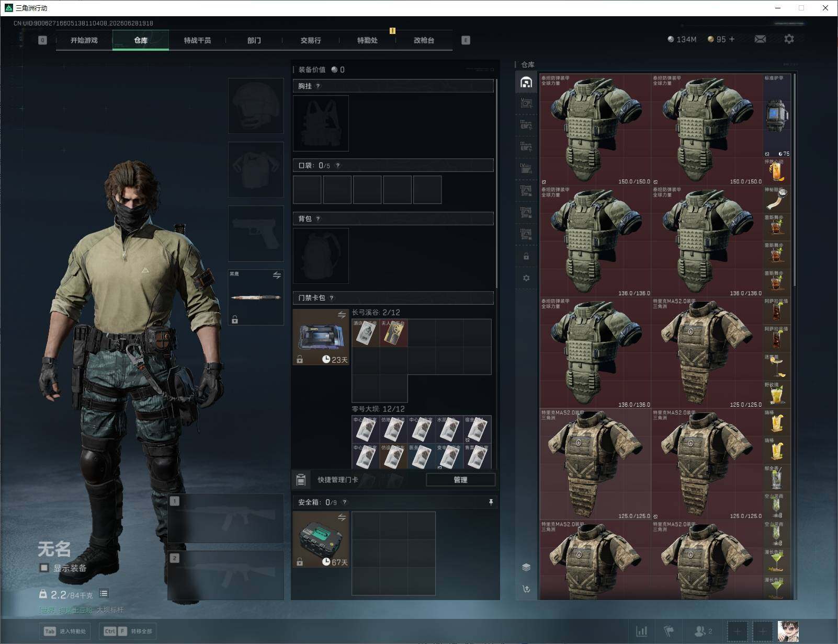The height and width of the screenshot is (644, 838).
Task: Click the empty helmet equipment slot
Action: click(256, 106)
